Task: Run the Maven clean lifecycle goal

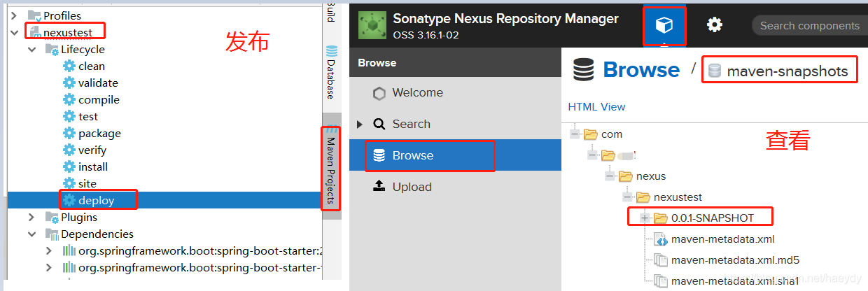Action: [91, 66]
